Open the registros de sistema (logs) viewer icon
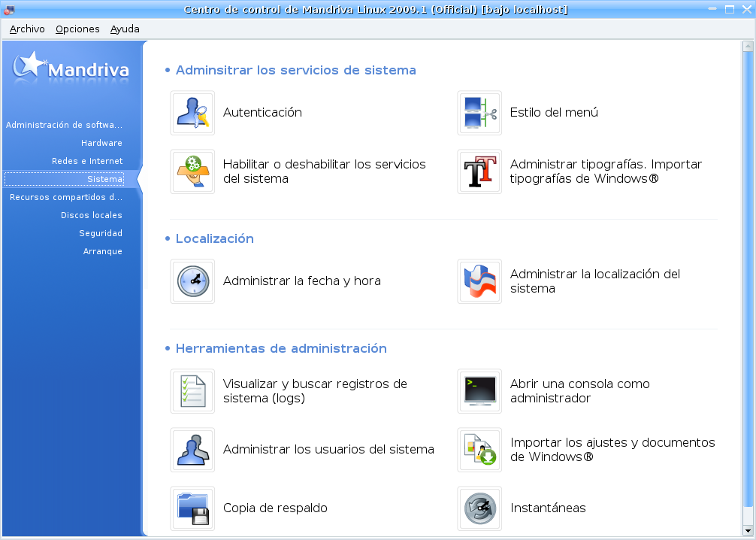 192,391
